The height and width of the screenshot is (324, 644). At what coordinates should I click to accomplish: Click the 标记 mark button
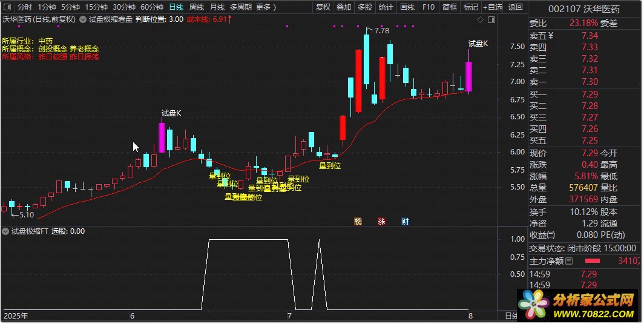(471, 7)
